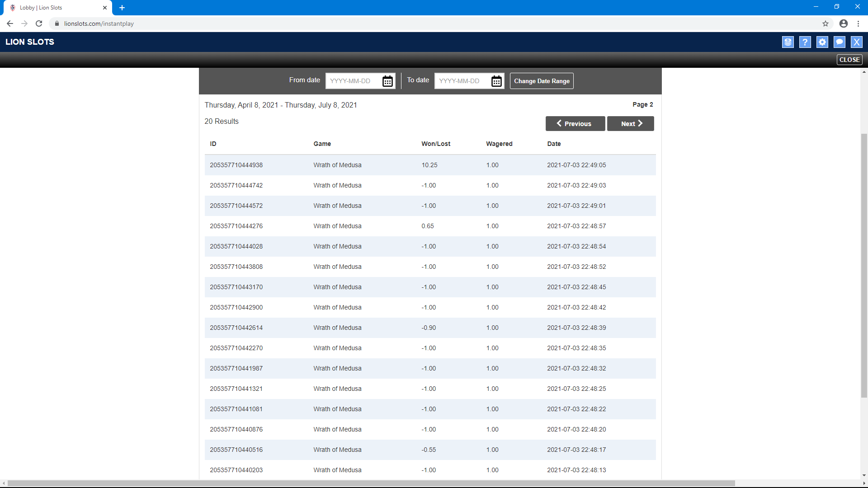This screenshot has height=488, width=868.
Task: Click the 10.25 Won/Lost value
Action: tap(429, 165)
